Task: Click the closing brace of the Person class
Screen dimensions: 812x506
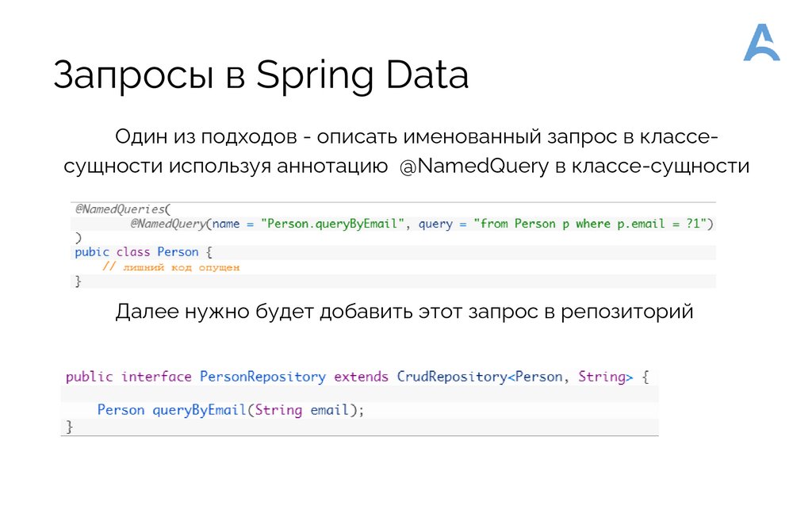Action: point(78,281)
